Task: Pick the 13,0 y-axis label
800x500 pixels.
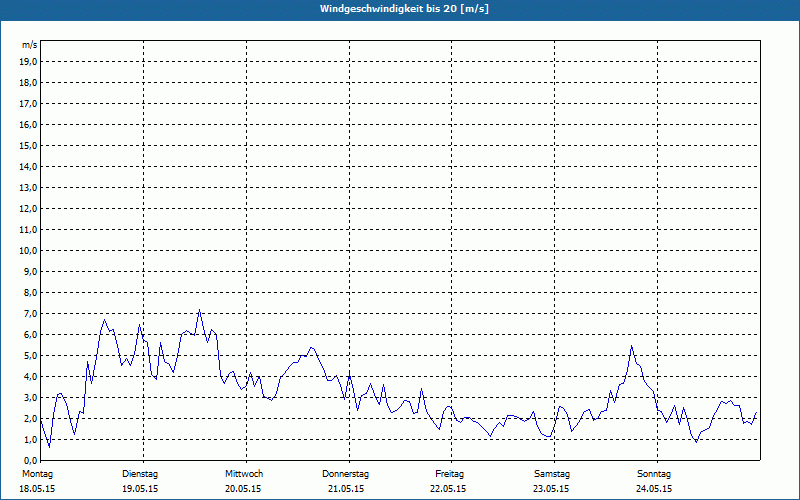Action: tap(28, 188)
